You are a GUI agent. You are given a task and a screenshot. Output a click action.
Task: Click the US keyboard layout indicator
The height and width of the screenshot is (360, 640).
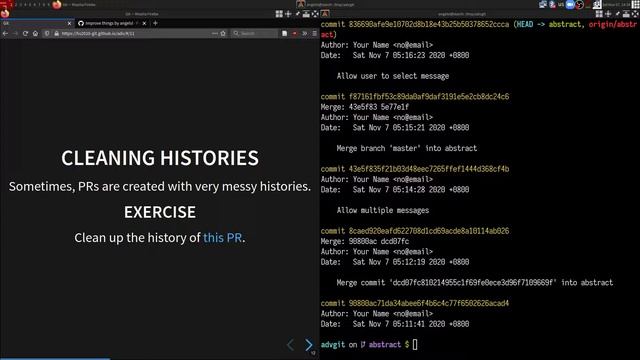(561, 4)
